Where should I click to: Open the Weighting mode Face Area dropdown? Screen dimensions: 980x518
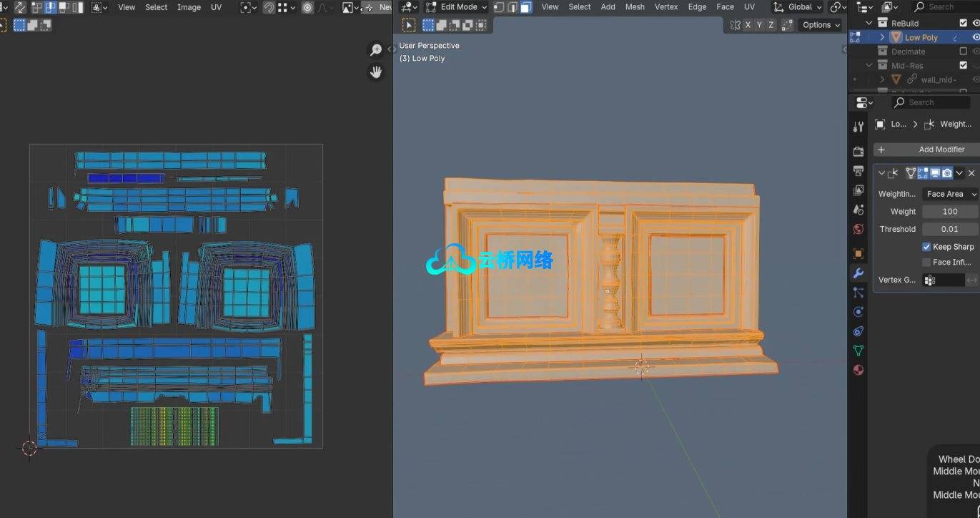[x=951, y=194]
